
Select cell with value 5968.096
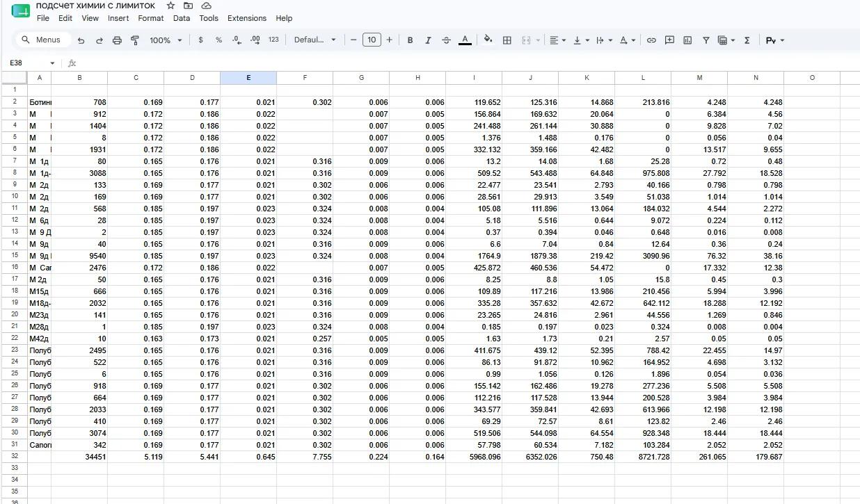pyautogui.click(x=474, y=457)
